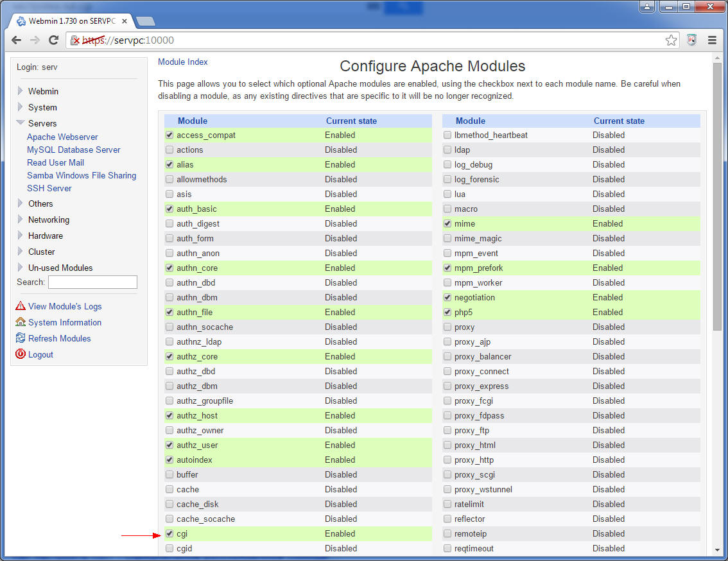Image resolution: width=728 pixels, height=561 pixels.
Task: Click the vertical page scrollbar thumb
Action: (717, 197)
